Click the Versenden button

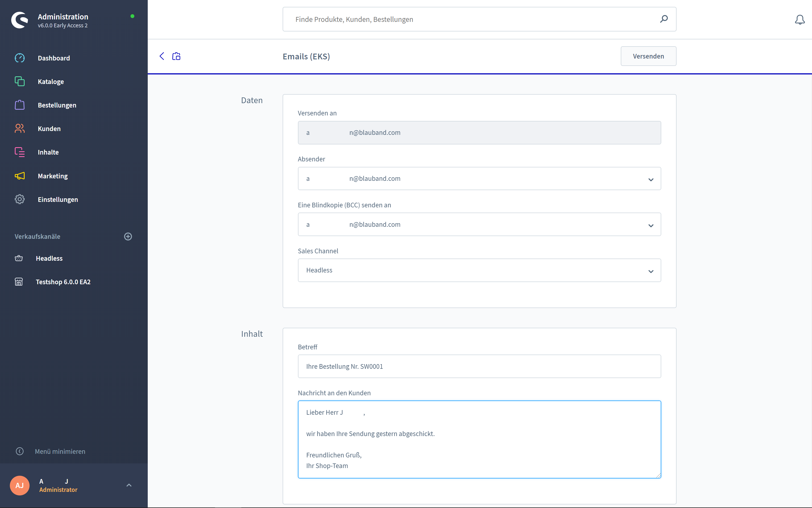click(x=648, y=56)
